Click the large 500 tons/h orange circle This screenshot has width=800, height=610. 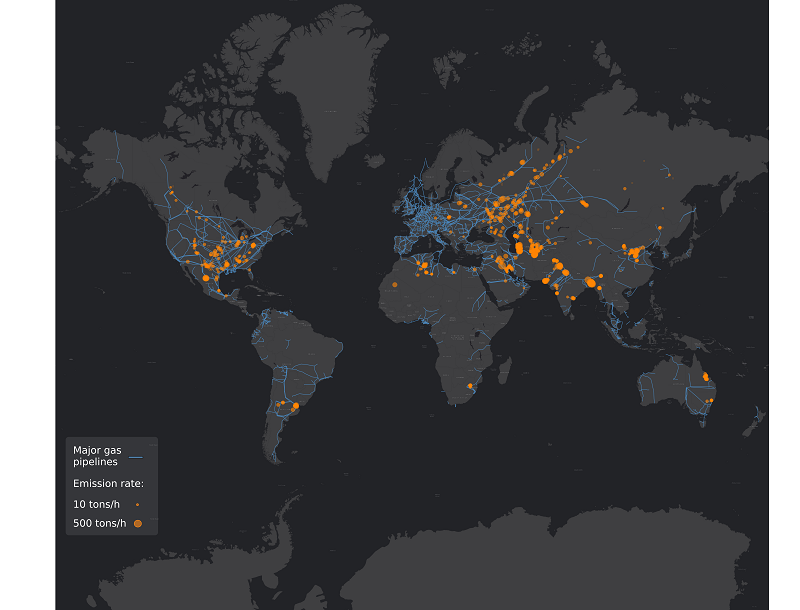[x=137, y=523]
